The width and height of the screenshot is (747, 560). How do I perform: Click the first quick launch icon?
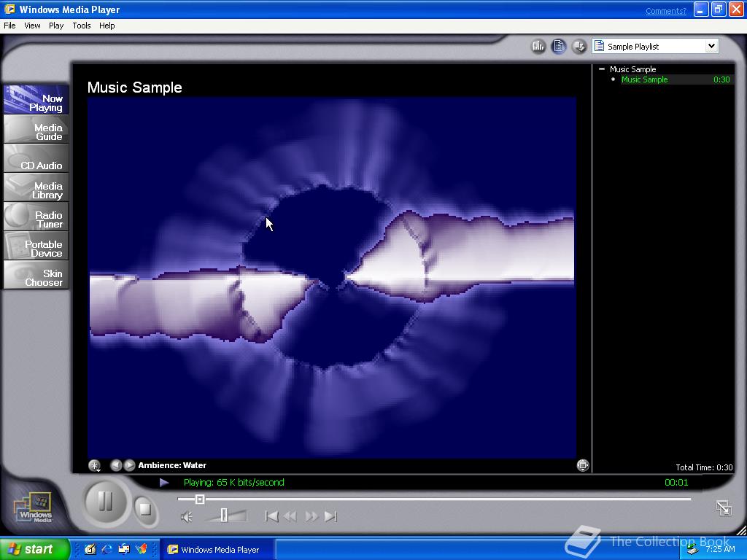click(x=90, y=549)
